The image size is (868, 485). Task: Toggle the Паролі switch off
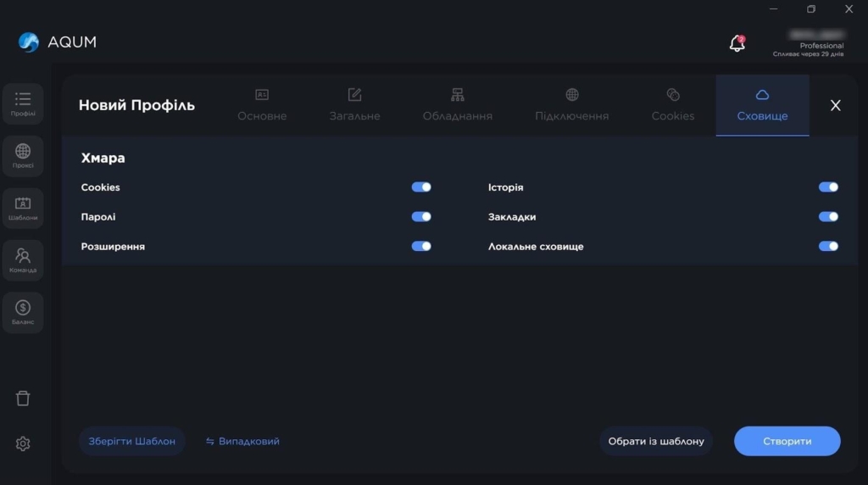click(421, 217)
